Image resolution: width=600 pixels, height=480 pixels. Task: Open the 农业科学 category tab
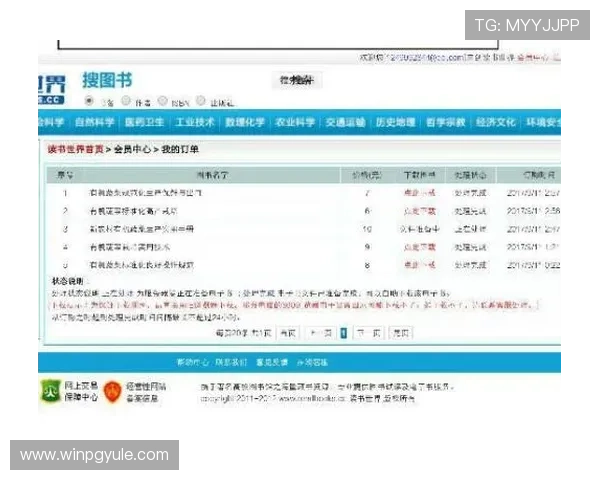pos(295,122)
